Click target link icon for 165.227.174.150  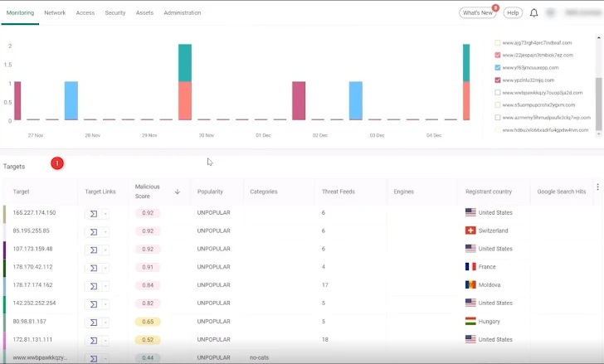pyautogui.click(x=94, y=213)
